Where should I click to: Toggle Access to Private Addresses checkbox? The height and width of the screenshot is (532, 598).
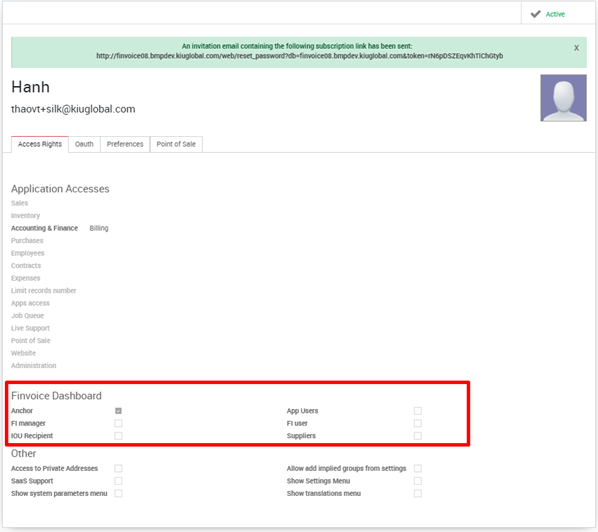pyautogui.click(x=118, y=468)
